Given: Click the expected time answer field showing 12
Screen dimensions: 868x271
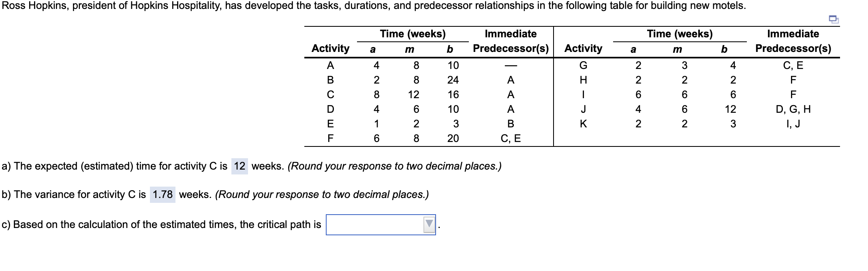Looking at the screenshot, I should 239,166.
